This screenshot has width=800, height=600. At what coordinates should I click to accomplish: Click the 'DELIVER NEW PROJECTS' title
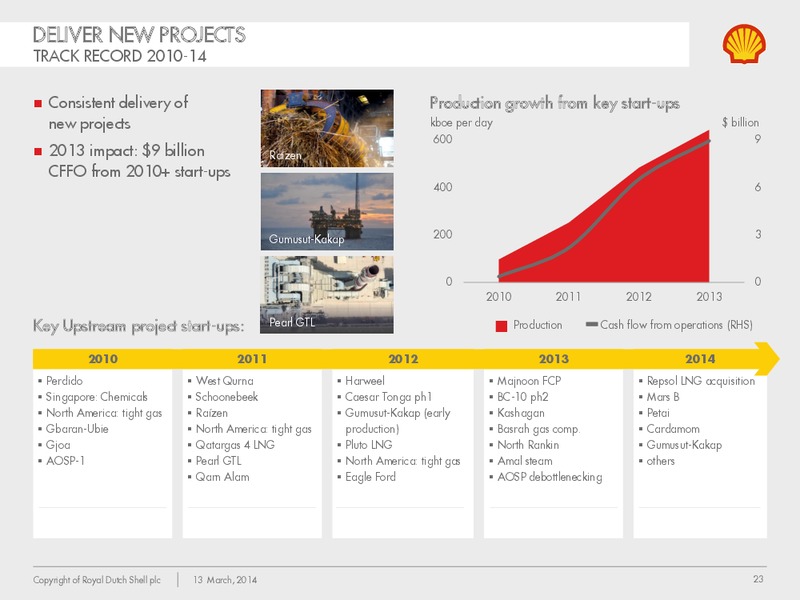click(x=139, y=35)
